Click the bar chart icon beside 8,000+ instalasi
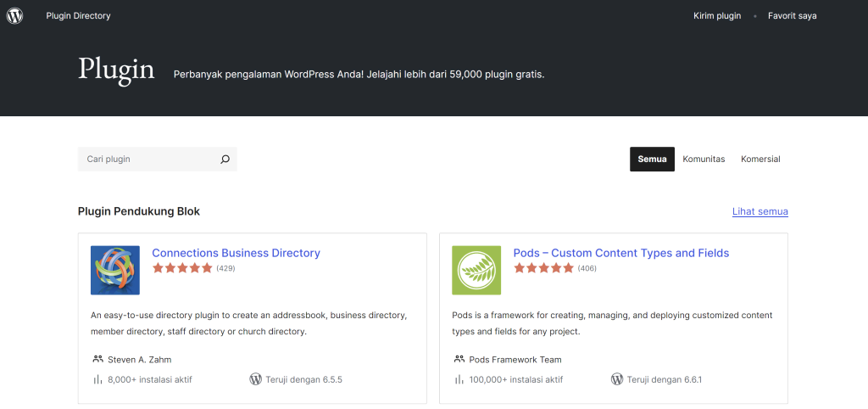Viewport: 868px width, 409px height. pyautogui.click(x=97, y=379)
